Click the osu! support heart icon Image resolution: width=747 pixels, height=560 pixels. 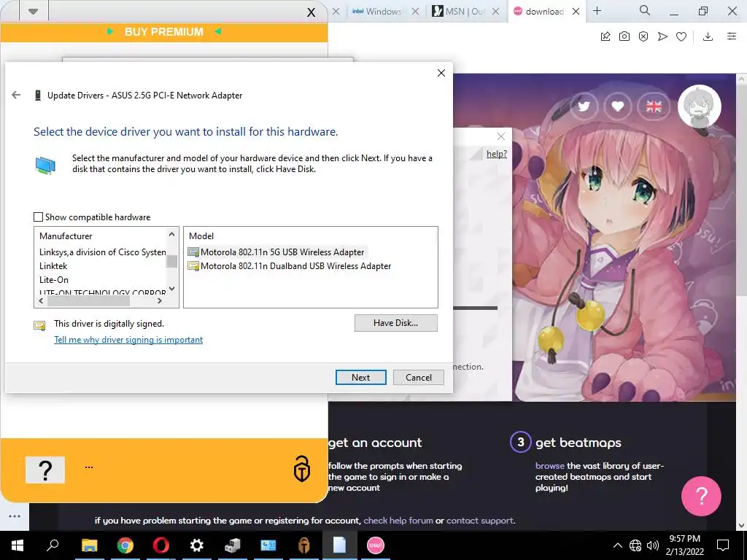618,106
